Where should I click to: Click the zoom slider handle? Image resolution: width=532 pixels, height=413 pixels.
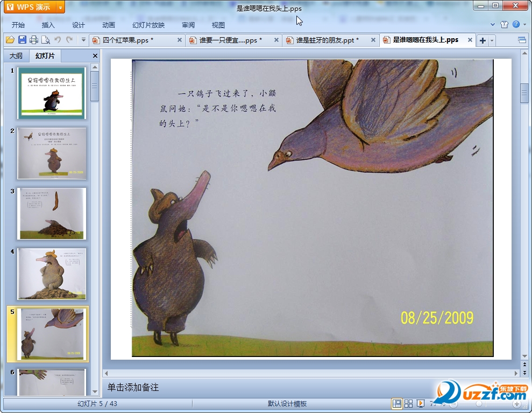(479, 404)
